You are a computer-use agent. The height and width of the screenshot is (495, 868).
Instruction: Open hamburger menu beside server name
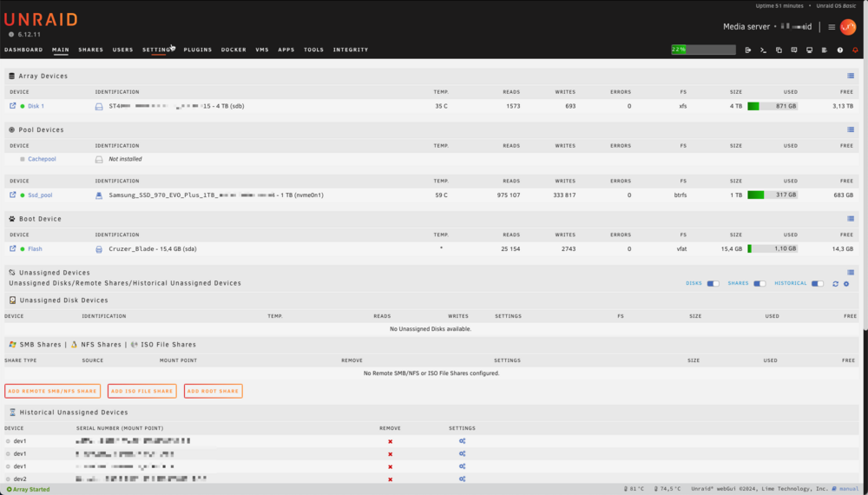(x=832, y=27)
